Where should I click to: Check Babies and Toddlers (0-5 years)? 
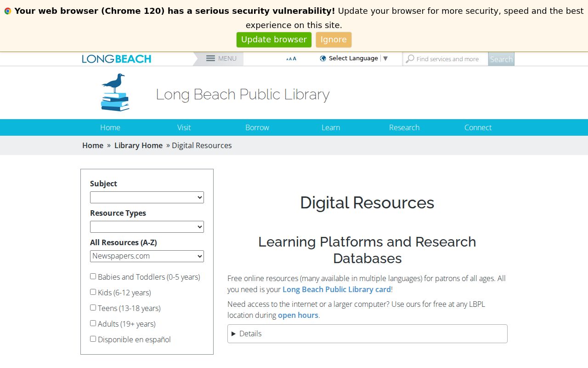(93, 276)
